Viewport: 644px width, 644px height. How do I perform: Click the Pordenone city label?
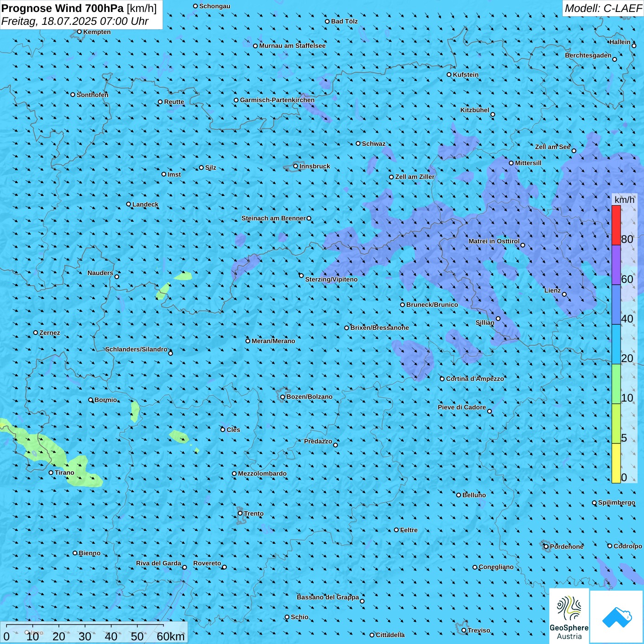pos(567,546)
